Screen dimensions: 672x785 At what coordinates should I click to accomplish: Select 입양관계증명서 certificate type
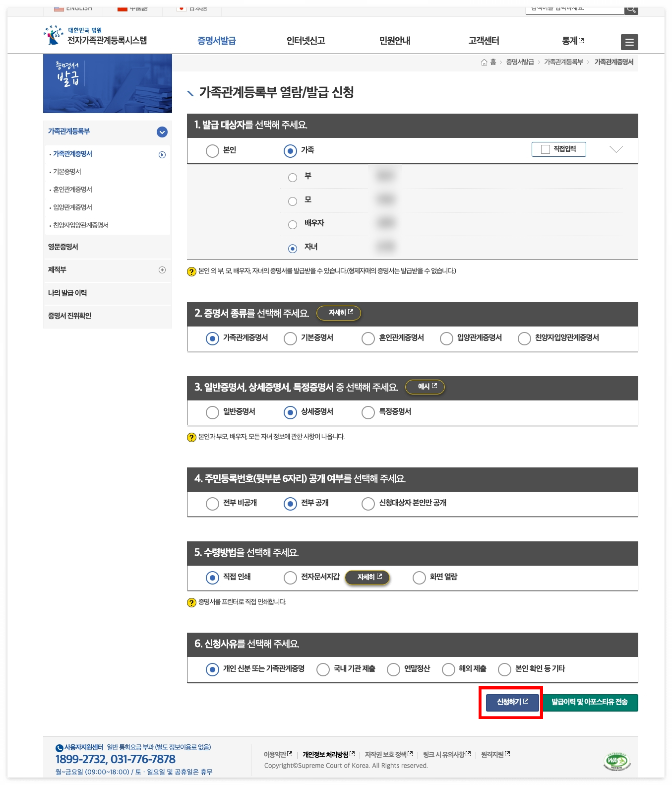(446, 338)
